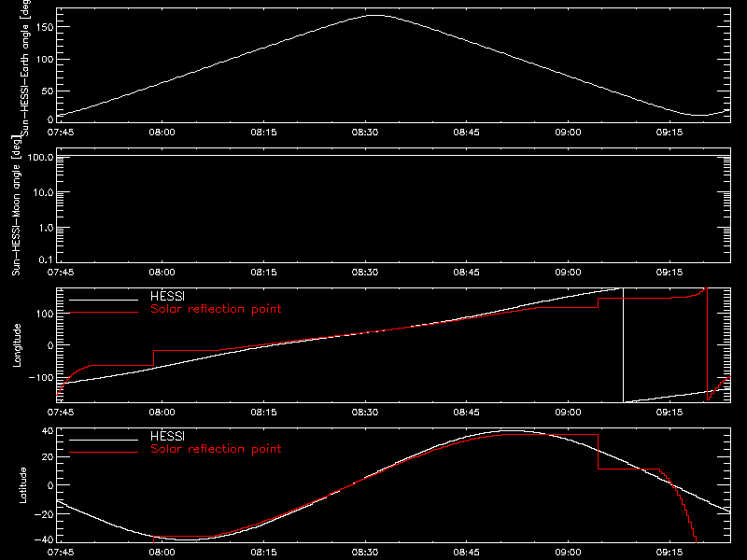Click the 08:45 time label under the Latitude plot
Screen dimensions: 747x560
point(466,553)
